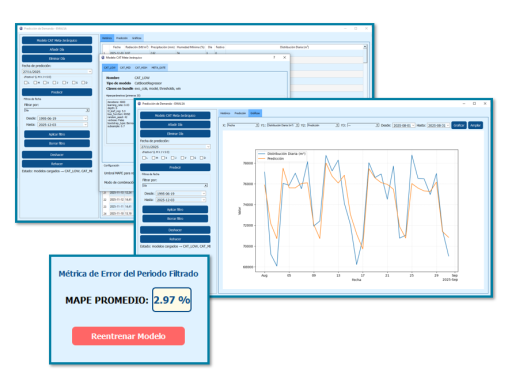Close the Modelo CAT Meta-Jerárquico dialog

point(284,57)
